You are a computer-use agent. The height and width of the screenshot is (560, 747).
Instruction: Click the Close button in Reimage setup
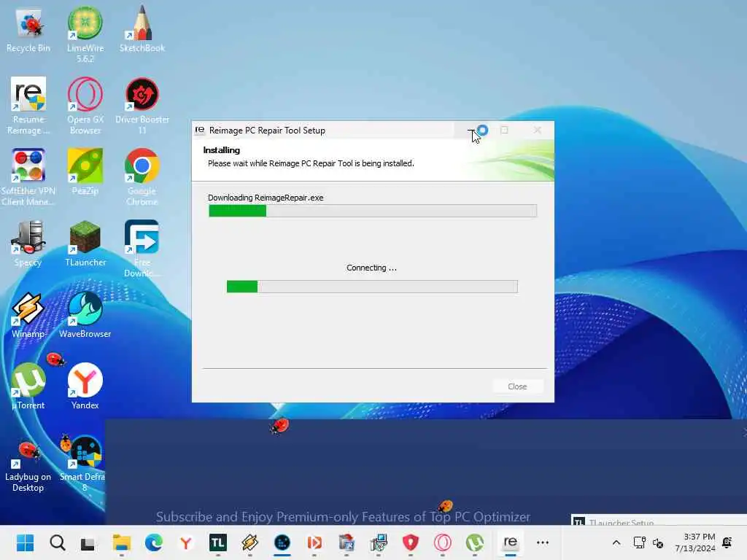click(517, 386)
